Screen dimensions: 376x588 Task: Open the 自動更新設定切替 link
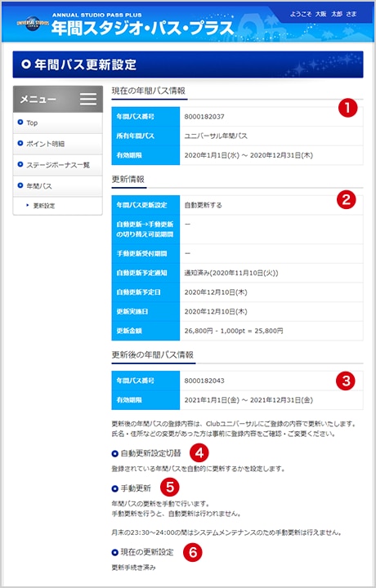tap(151, 453)
